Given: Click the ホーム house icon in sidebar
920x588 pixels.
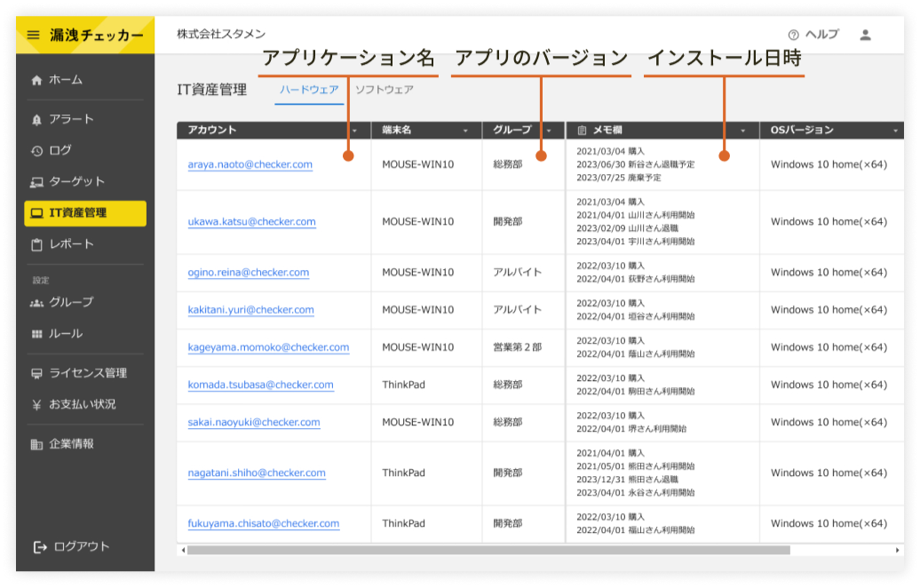Looking at the screenshot, I should pyautogui.click(x=36, y=80).
